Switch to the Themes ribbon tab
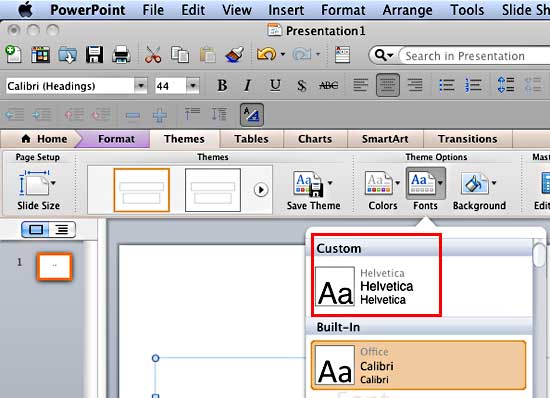Screen dimensions: 550x398 (184, 139)
